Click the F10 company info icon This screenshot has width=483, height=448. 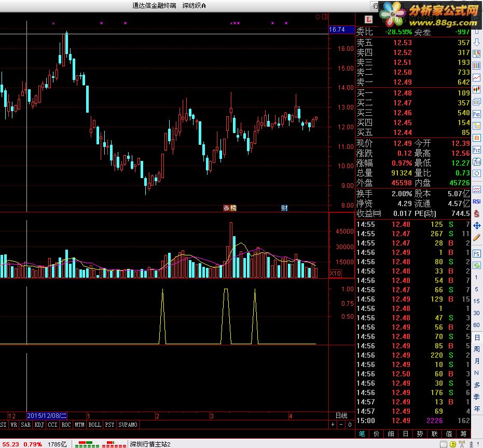click(x=477, y=114)
